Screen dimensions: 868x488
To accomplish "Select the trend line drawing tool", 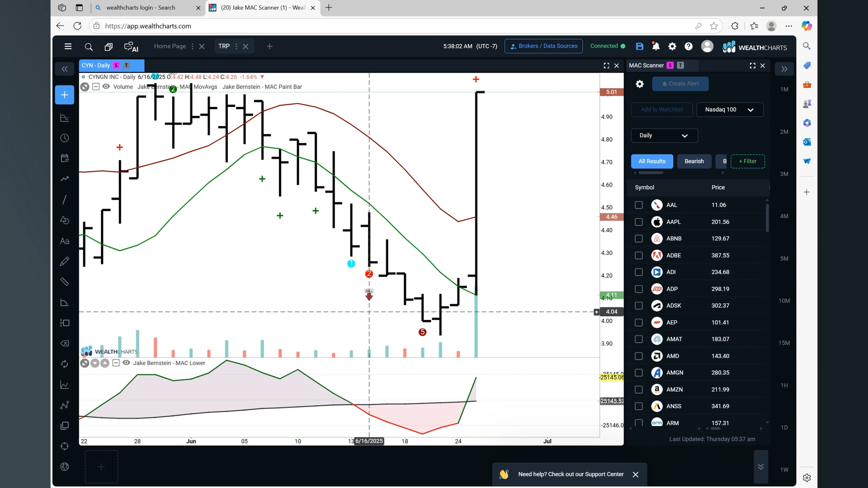I will 65,199.
